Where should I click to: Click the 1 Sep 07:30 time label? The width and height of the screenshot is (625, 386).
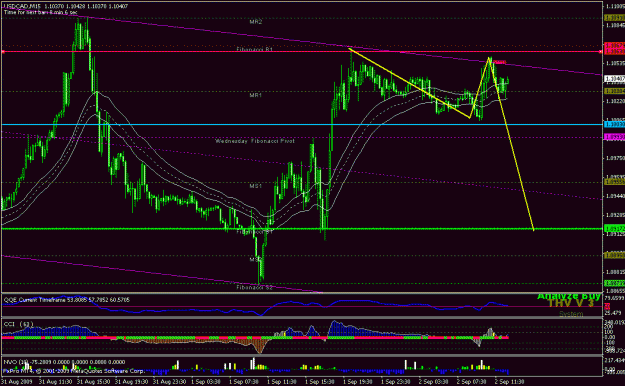point(244,382)
